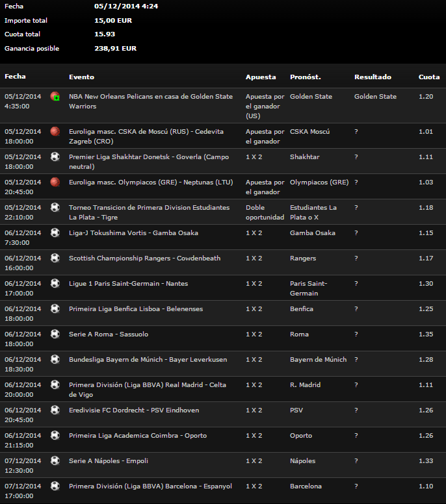
Task: Click the Gamba Osaka prediction cell
Action: pyautogui.click(x=313, y=233)
